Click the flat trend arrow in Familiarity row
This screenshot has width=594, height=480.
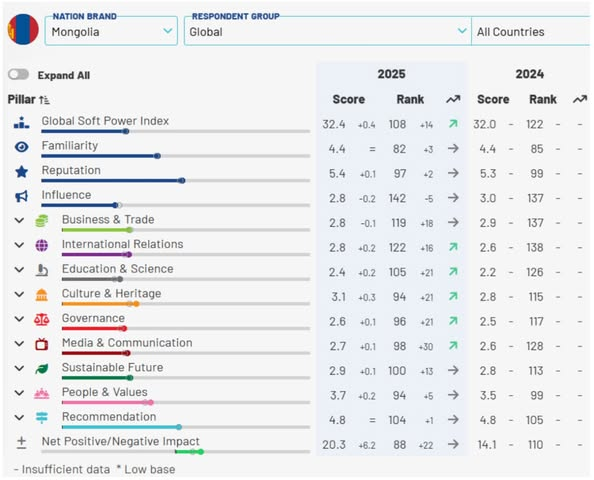pyautogui.click(x=453, y=148)
